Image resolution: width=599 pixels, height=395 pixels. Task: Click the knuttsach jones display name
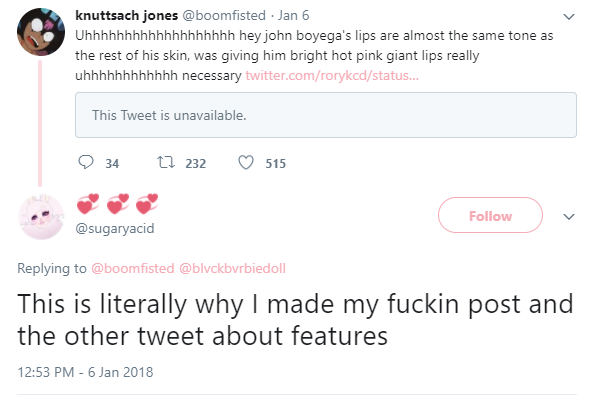click(x=126, y=16)
